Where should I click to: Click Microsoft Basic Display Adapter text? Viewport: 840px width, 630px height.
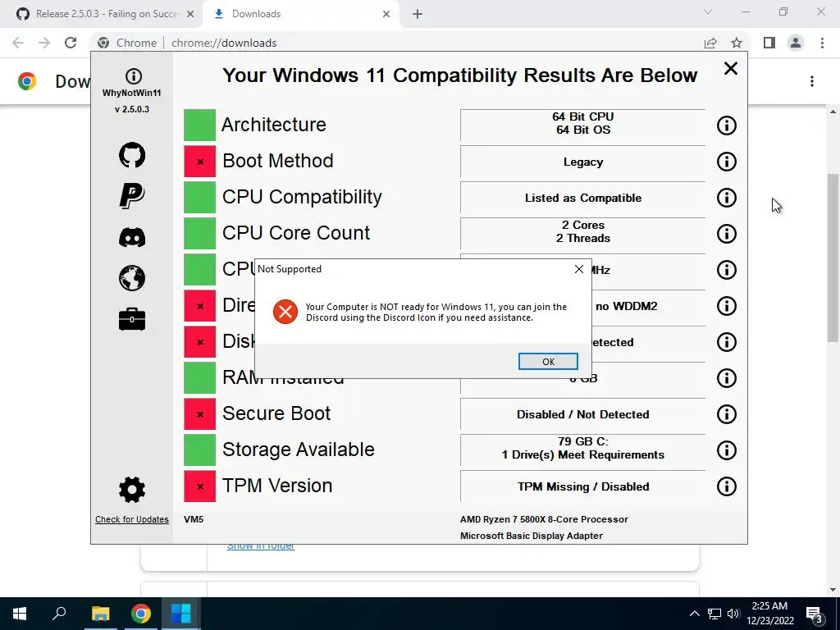click(x=531, y=536)
